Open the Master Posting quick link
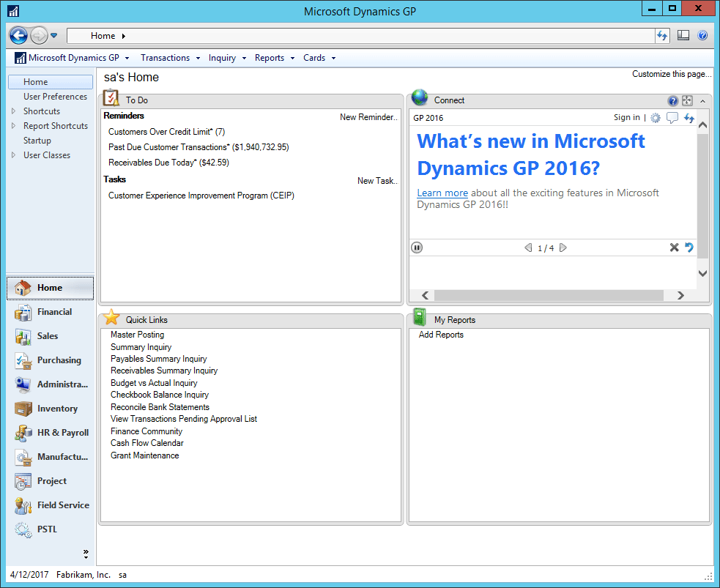The height and width of the screenshot is (588, 720). tap(137, 335)
